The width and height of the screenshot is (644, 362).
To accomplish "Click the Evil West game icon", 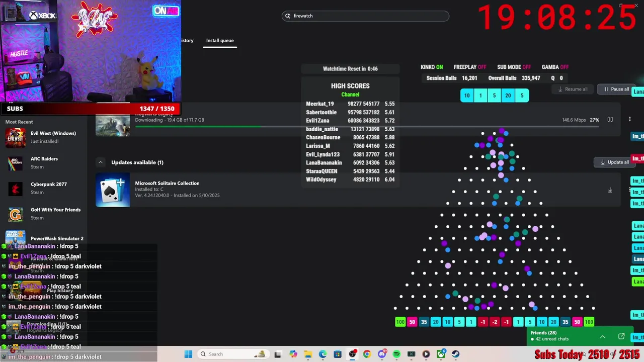I will tap(15, 138).
